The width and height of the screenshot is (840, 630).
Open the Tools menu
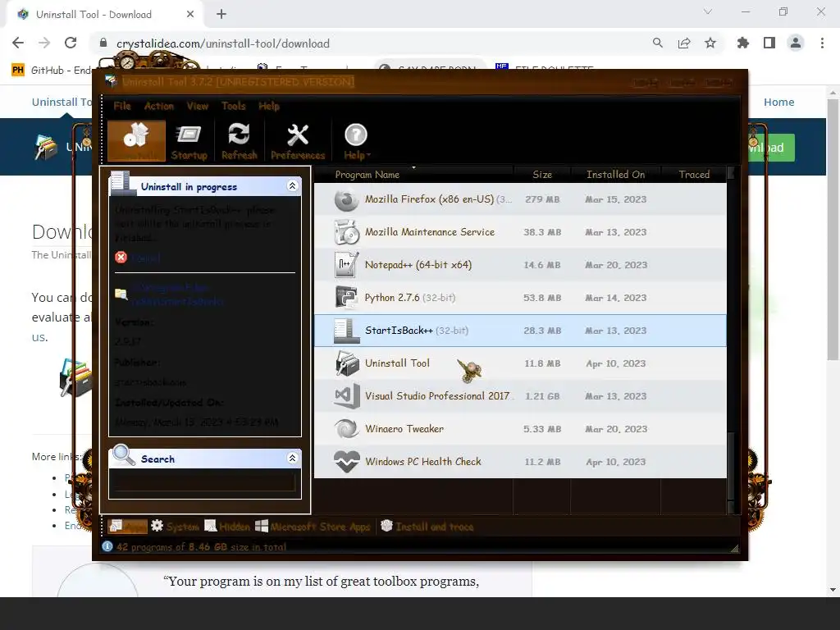234,106
